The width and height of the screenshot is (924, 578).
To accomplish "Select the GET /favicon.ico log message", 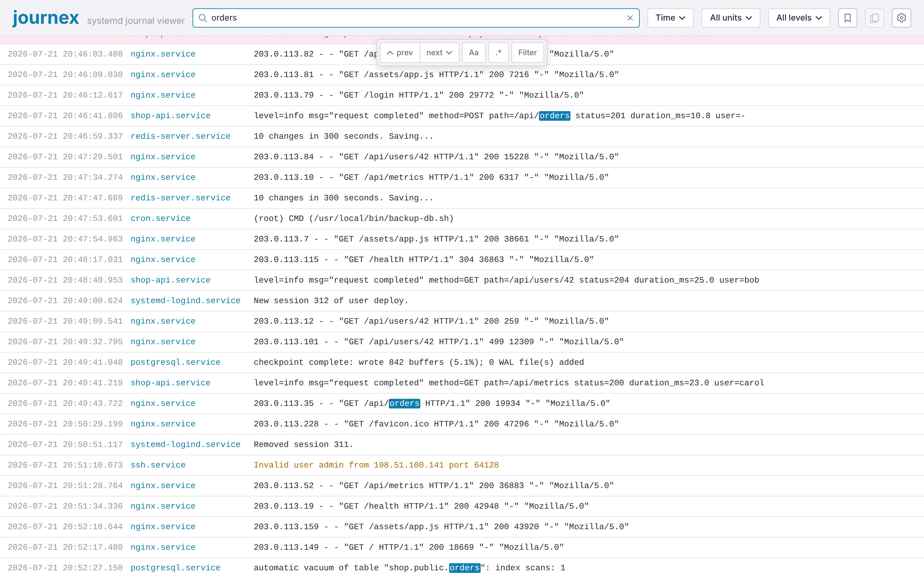I will (x=436, y=424).
